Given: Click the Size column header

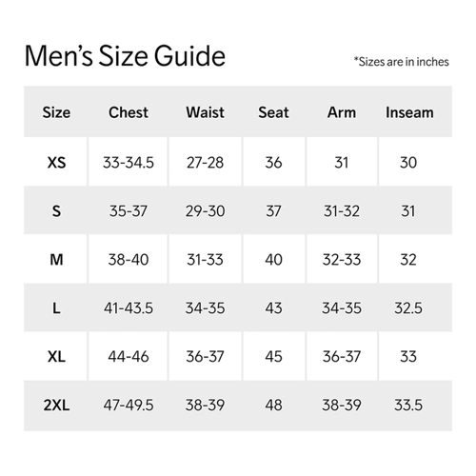Looking at the screenshot, I should coord(56,112).
